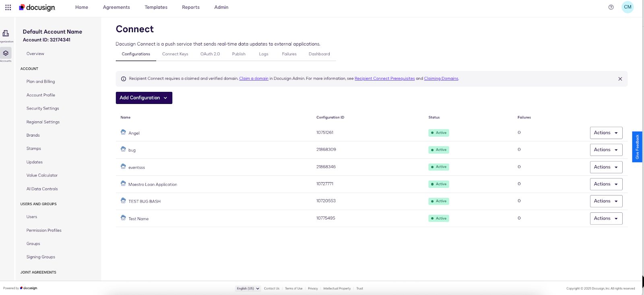Open Actions dropdown for bug configuration
Screen dimensions: 644x295
pos(606,150)
